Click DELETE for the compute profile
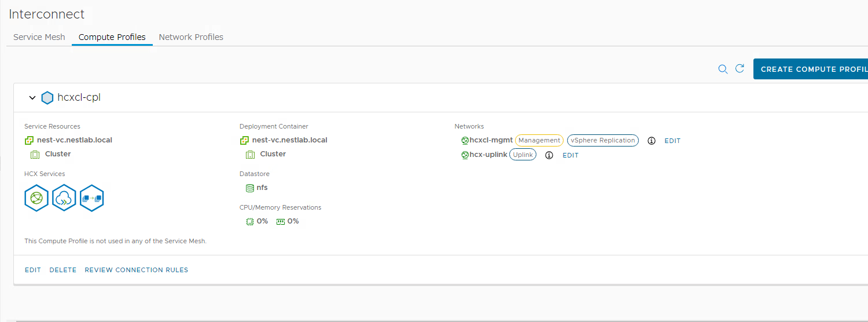 coord(63,270)
